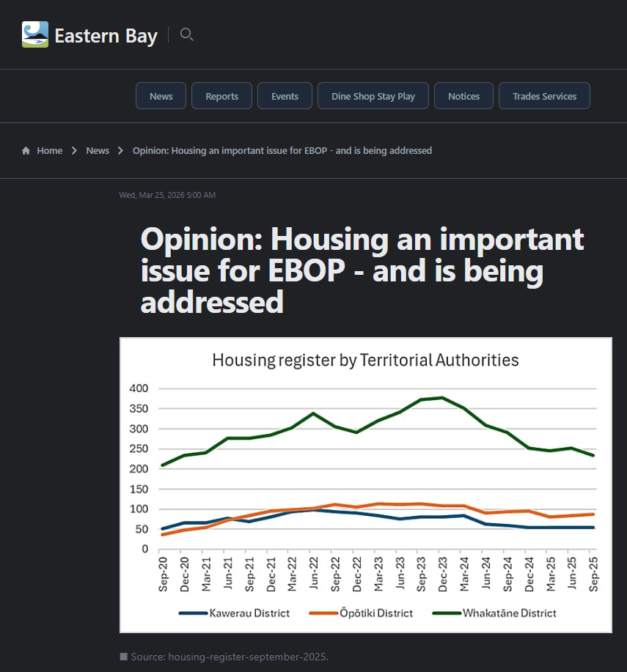
Task: Open the News menu button
Action: click(x=161, y=96)
